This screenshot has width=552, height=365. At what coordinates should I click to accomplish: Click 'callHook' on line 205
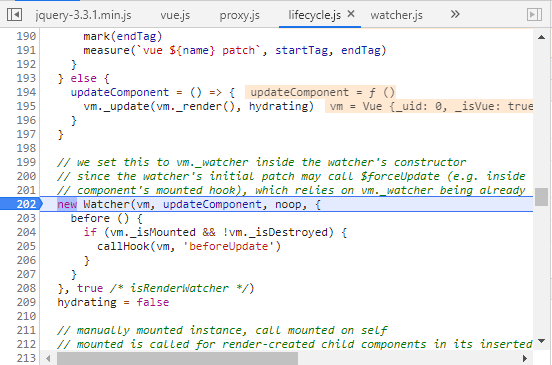123,246
